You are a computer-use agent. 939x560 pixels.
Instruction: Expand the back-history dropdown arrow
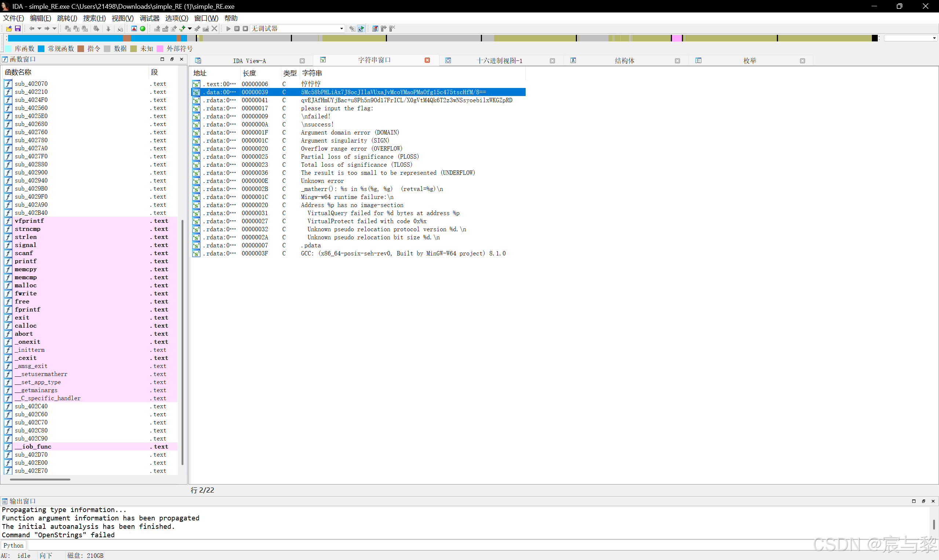click(39, 29)
